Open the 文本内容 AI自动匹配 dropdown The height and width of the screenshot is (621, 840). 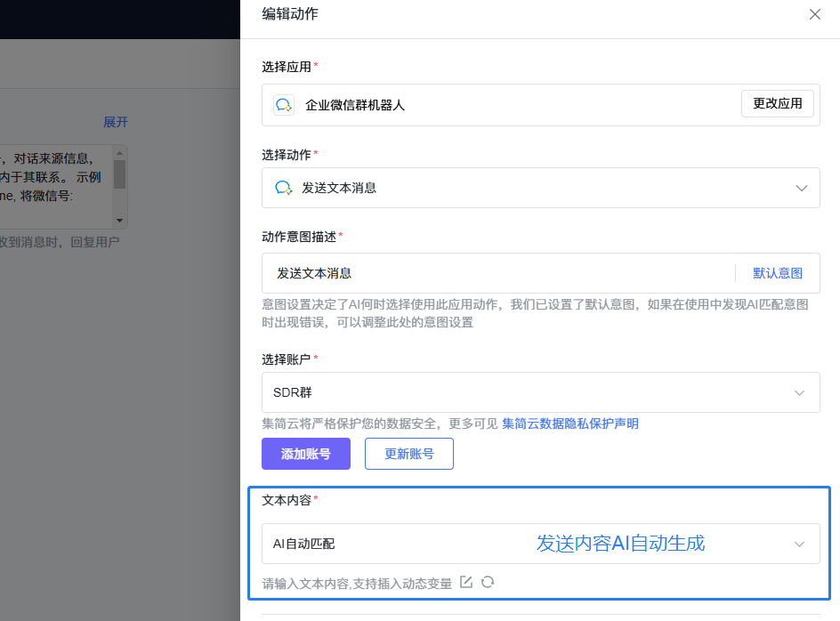point(540,544)
